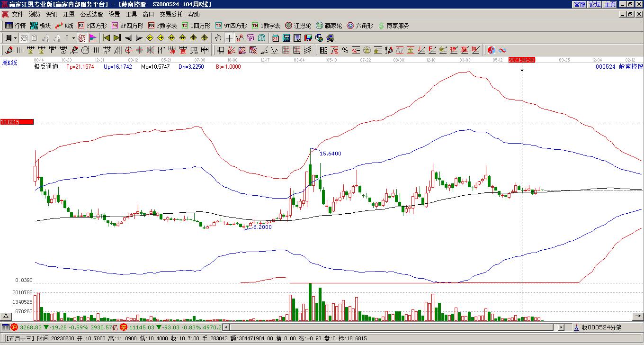644x345 pixels.
Task: Open the 周 period dropdown
Action: point(11,38)
